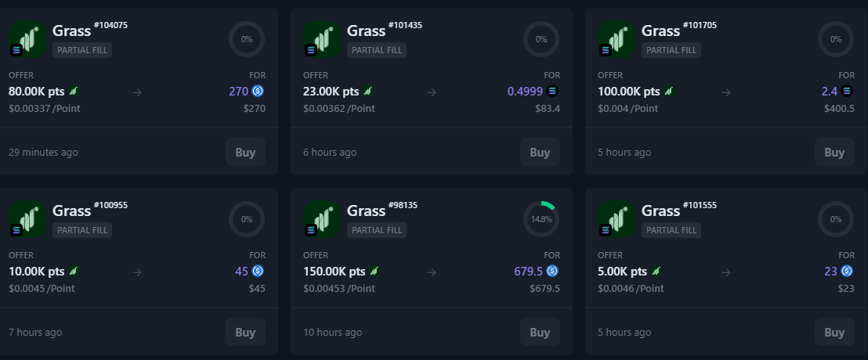Click points icon next to 150.00K pts

375,271
